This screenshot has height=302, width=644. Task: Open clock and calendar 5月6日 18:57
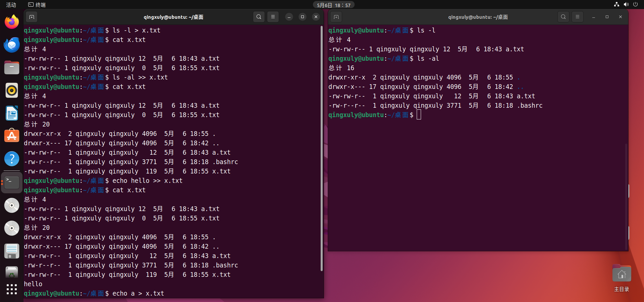coord(334,5)
